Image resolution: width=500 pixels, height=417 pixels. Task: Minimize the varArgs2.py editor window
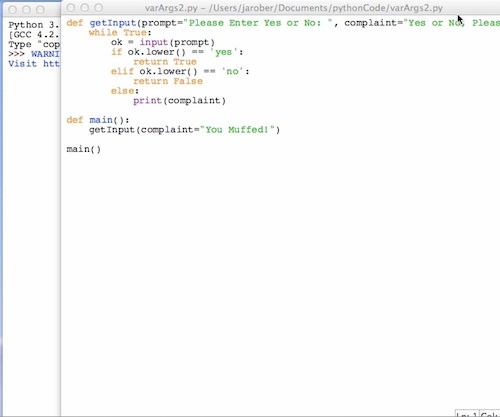[85, 7]
